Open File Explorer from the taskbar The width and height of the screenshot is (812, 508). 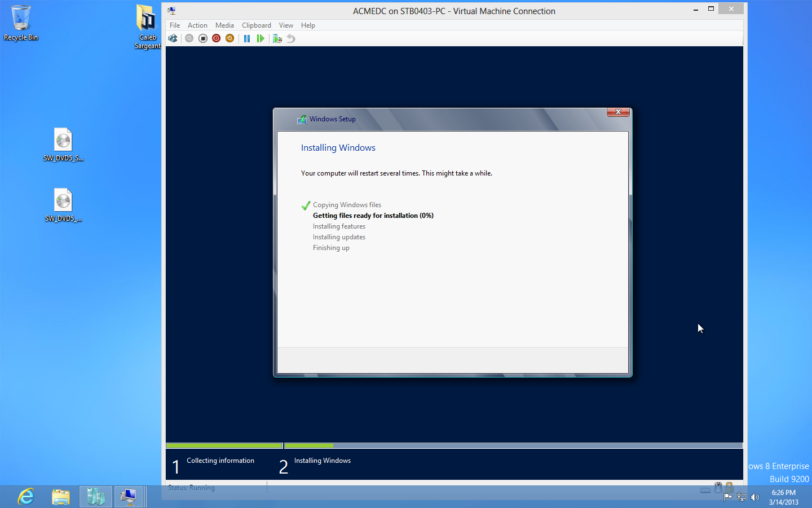60,497
